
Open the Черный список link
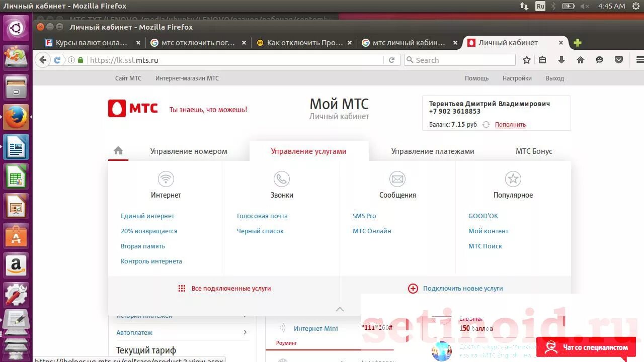[260, 231]
